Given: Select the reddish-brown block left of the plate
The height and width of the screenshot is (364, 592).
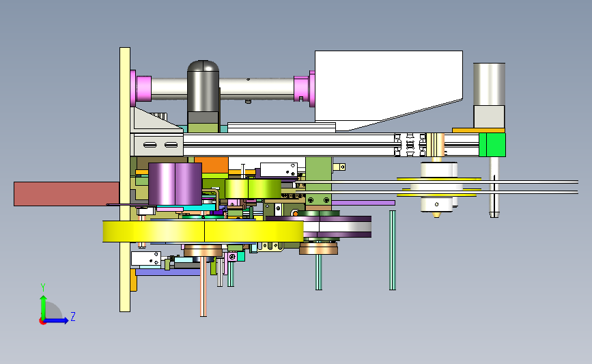Looking at the screenshot, I should (66, 194).
